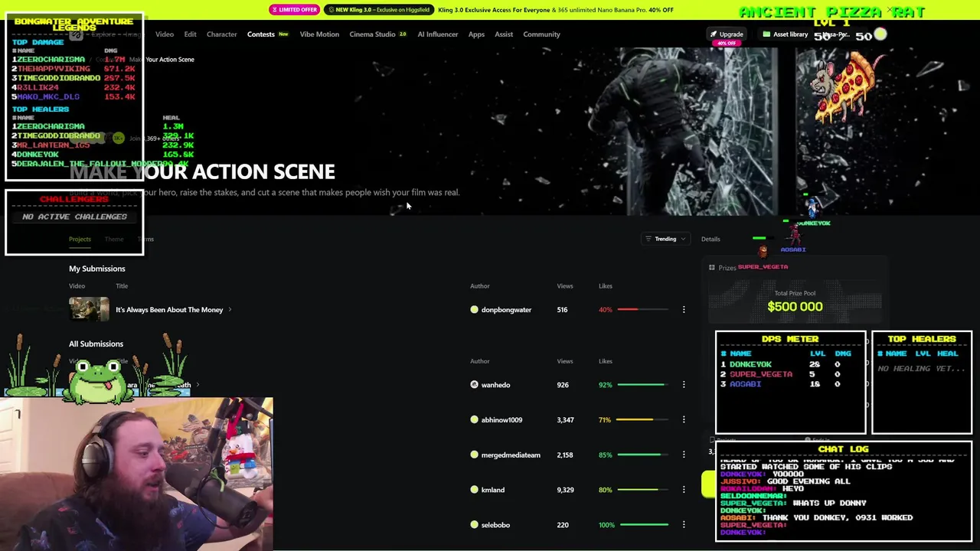Click the 9,329 views value for kmland
The image size is (980, 551).
tap(565, 490)
